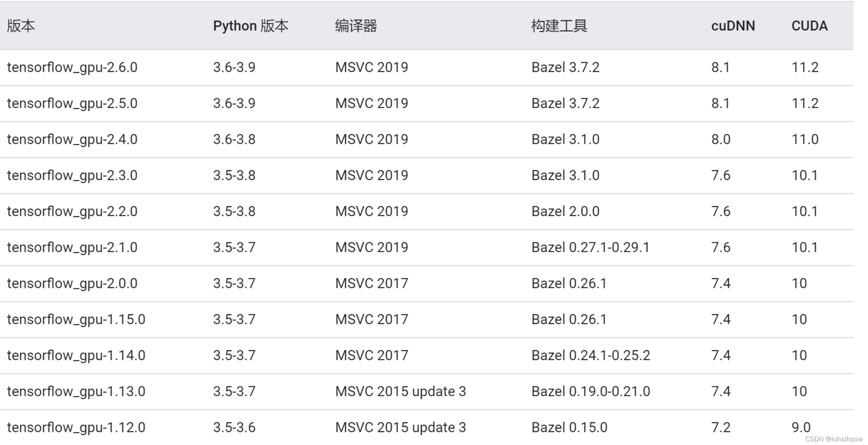The width and height of the screenshot is (868, 445).
Task: Click the cuDNN 7.2 value for 1.12.0
Action: 722,427
